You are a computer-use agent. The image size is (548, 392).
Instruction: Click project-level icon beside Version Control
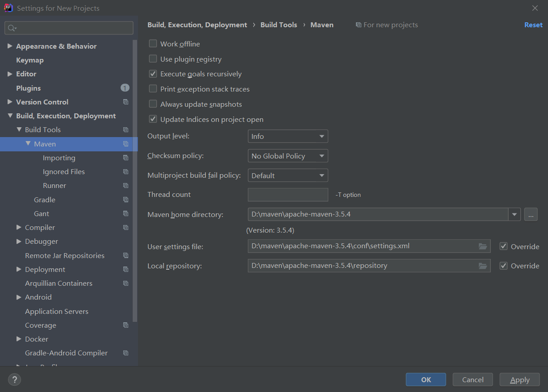125,102
